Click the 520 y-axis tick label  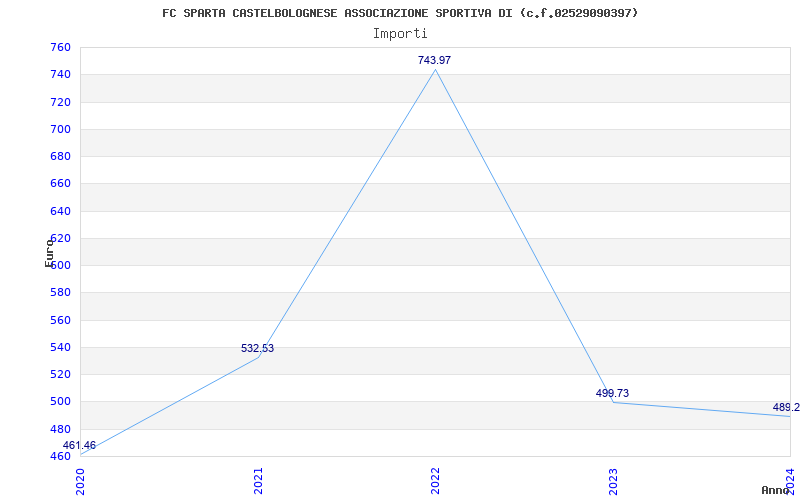click(61, 374)
